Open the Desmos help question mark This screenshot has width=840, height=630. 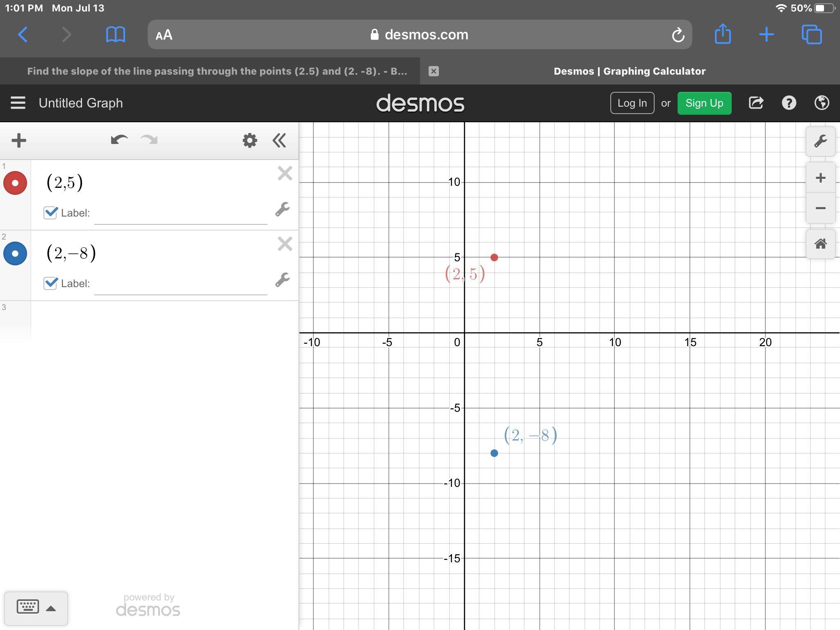pyautogui.click(x=789, y=103)
